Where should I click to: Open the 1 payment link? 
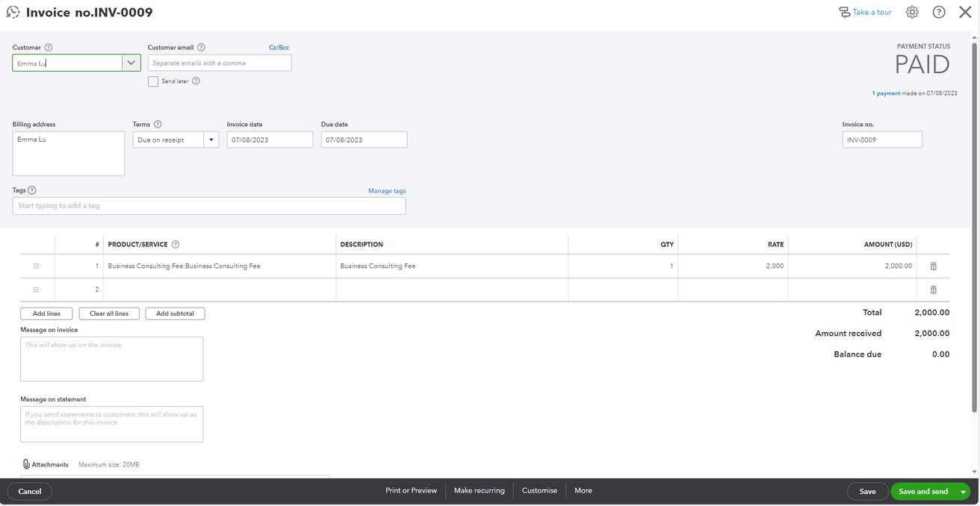(x=886, y=93)
